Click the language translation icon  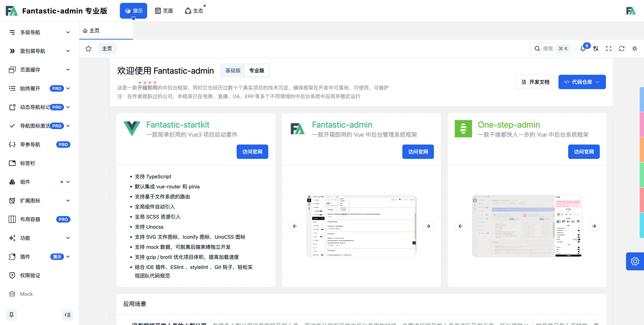point(596,49)
